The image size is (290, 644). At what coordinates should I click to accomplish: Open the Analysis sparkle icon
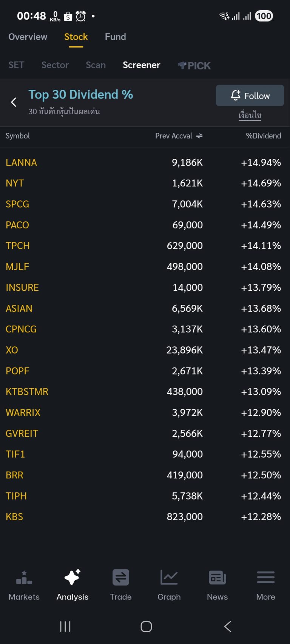coord(72,578)
